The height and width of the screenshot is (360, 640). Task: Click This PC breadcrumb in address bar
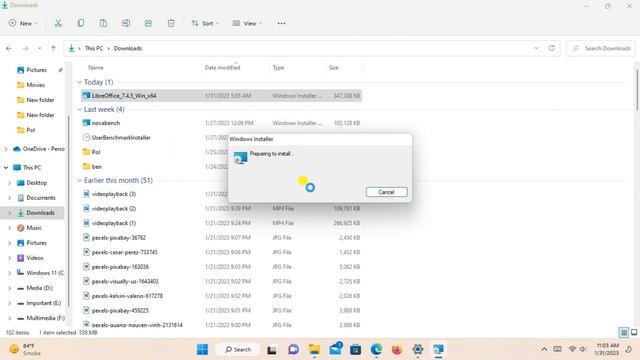point(94,48)
